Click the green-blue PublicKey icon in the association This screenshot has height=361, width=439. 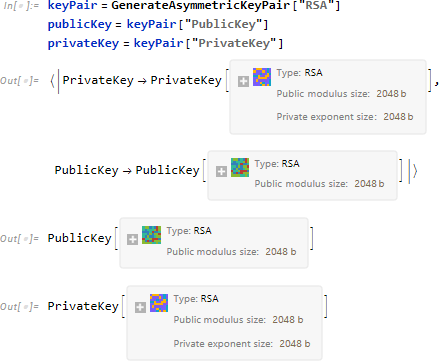tap(240, 167)
